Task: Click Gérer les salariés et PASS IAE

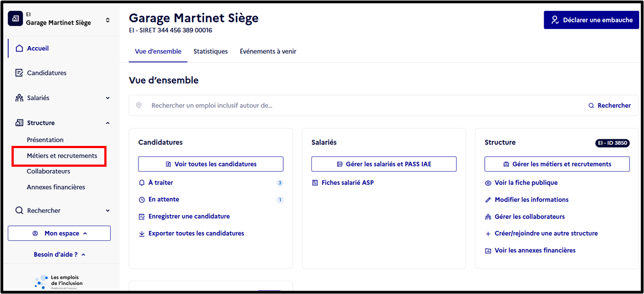Action: pos(384,164)
